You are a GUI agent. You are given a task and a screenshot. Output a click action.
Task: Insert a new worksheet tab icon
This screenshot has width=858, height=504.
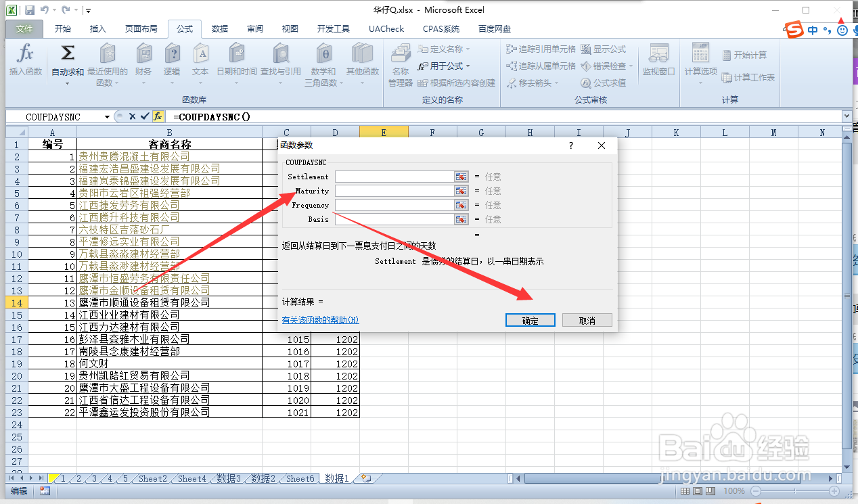coord(366,478)
